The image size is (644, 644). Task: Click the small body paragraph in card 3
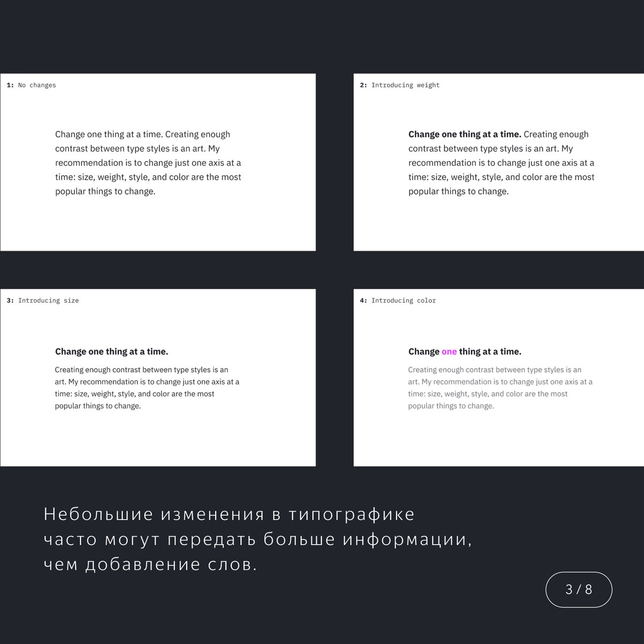(x=147, y=387)
